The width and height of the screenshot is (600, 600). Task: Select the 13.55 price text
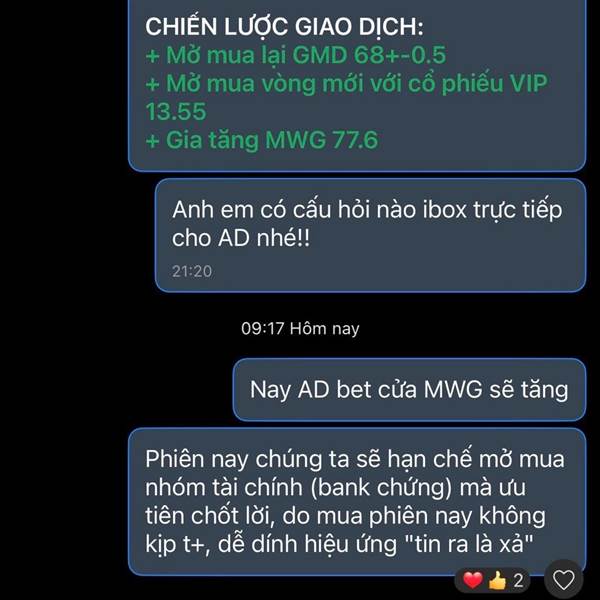pyautogui.click(x=176, y=111)
